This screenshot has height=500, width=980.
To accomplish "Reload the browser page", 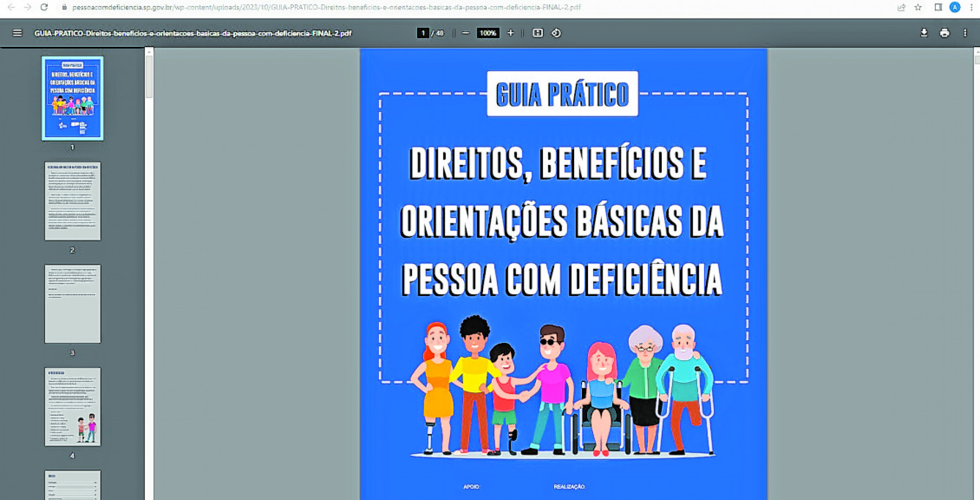I will [x=44, y=7].
